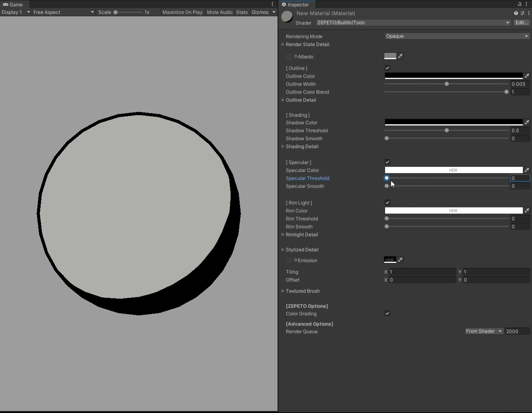The image size is (532, 413).
Task: Click the Maximize On Play button
Action: coord(182,12)
